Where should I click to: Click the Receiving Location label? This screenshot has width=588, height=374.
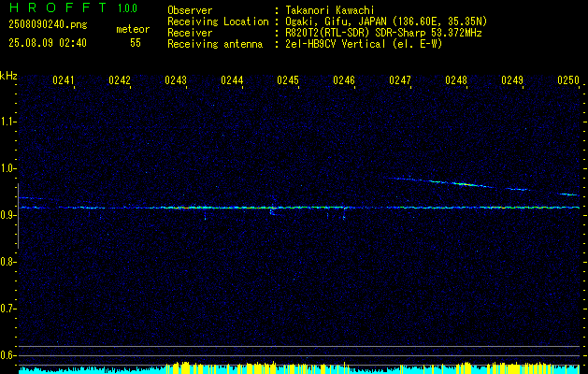click(218, 22)
